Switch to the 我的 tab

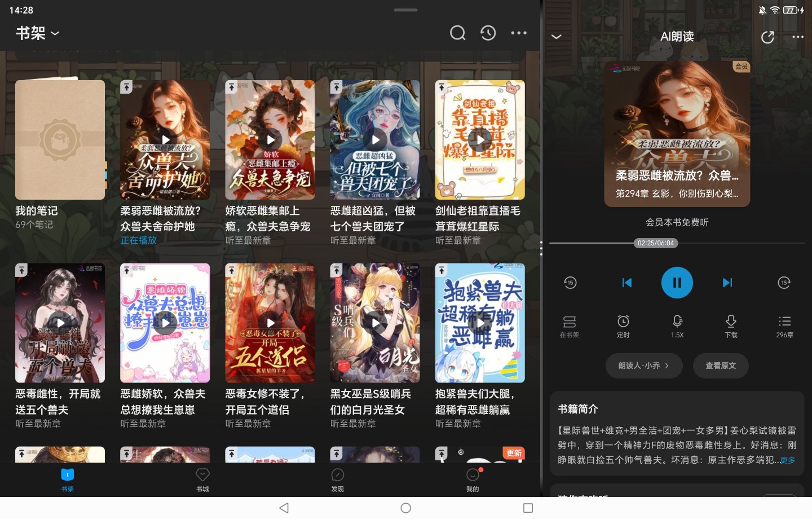click(473, 480)
